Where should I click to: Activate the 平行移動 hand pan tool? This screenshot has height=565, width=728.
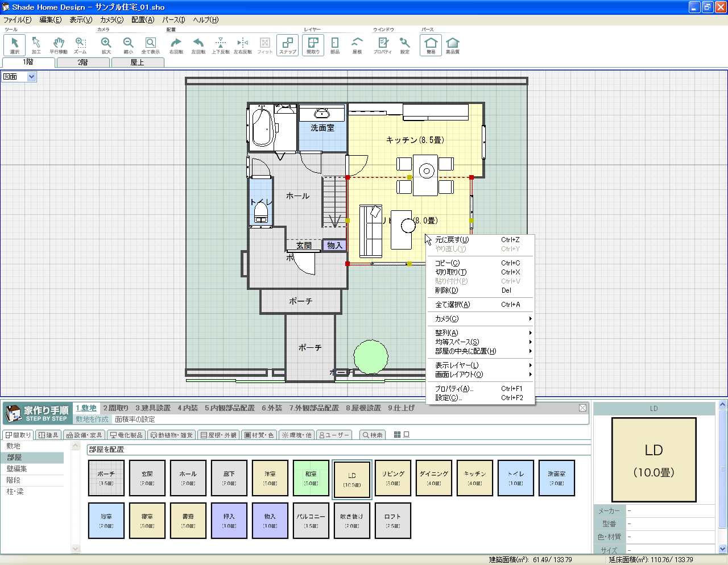58,45
